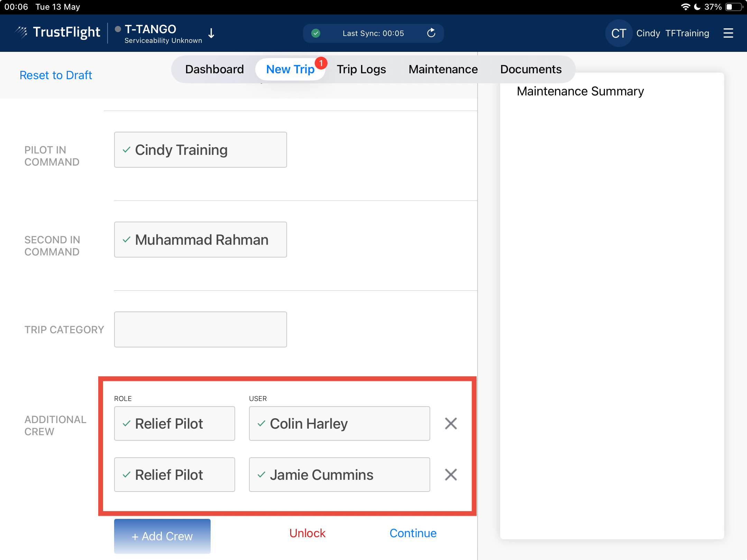The height and width of the screenshot is (560, 747).
Task: Open the Trip Category dropdown
Action: coord(200,329)
